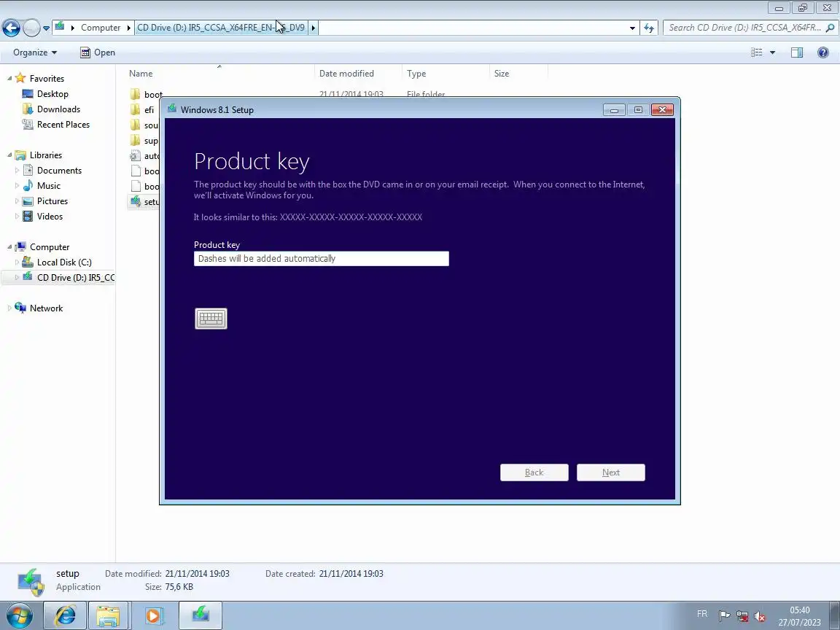Expand the Local Disk (C:) triangle

point(17,262)
